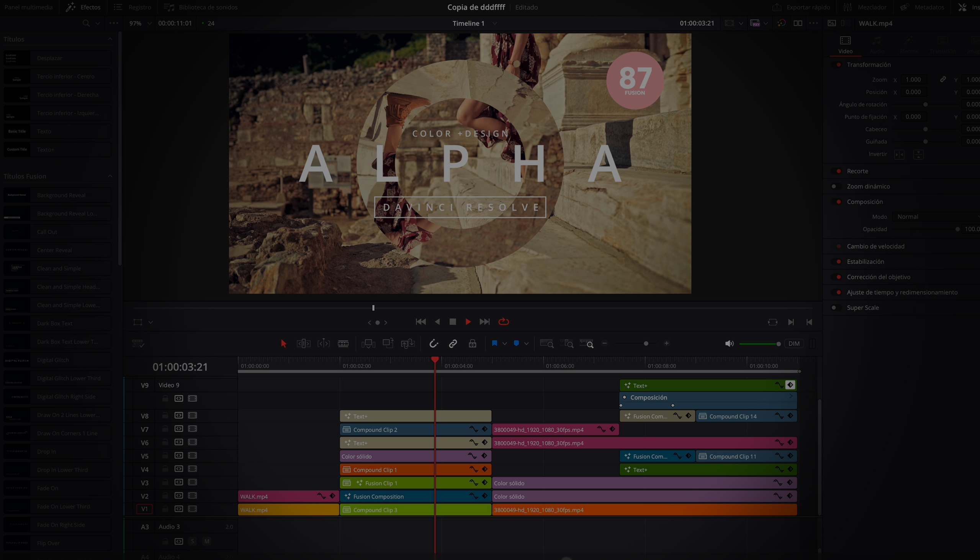The width and height of the screenshot is (980, 560).
Task: Zoom in timeline with plus button
Action: pos(666,343)
